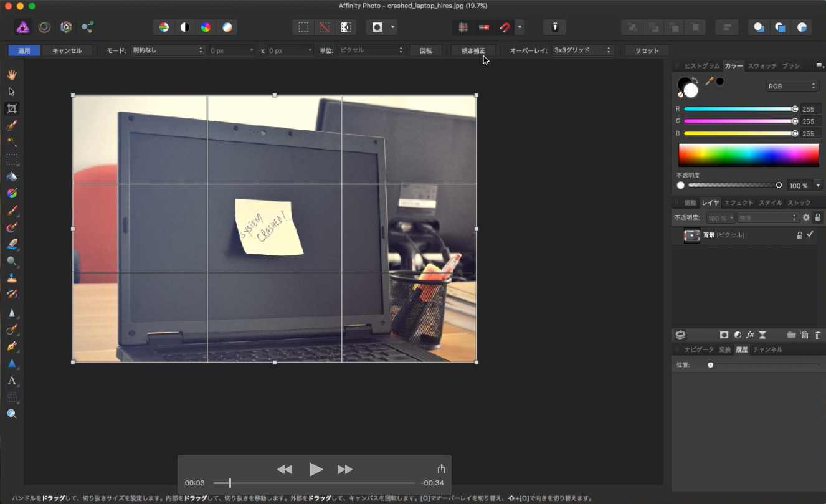The height and width of the screenshot is (504, 826).
Task: Toggle visibility checkmark of 背景 layer
Action: coord(810,235)
